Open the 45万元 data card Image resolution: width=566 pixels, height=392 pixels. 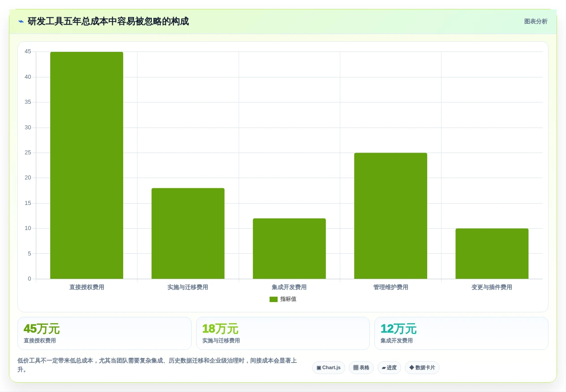(x=104, y=333)
